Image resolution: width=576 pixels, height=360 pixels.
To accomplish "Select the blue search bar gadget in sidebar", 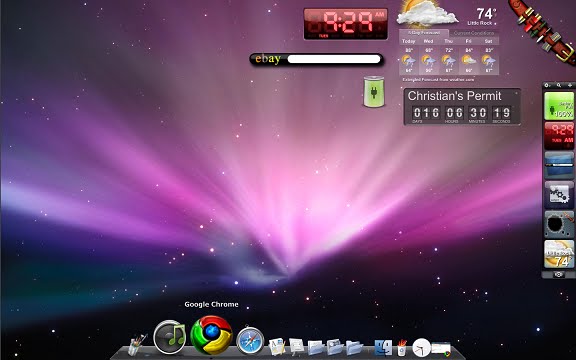I will [559, 165].
